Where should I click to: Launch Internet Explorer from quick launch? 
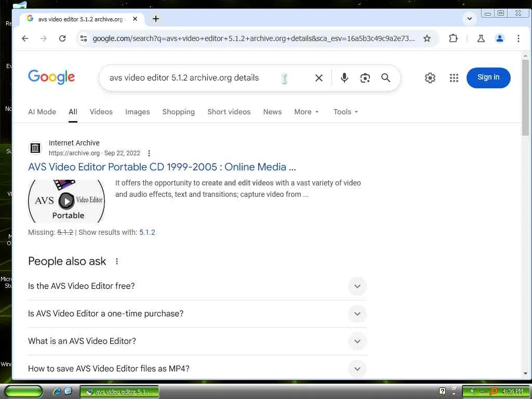(57, 392)
